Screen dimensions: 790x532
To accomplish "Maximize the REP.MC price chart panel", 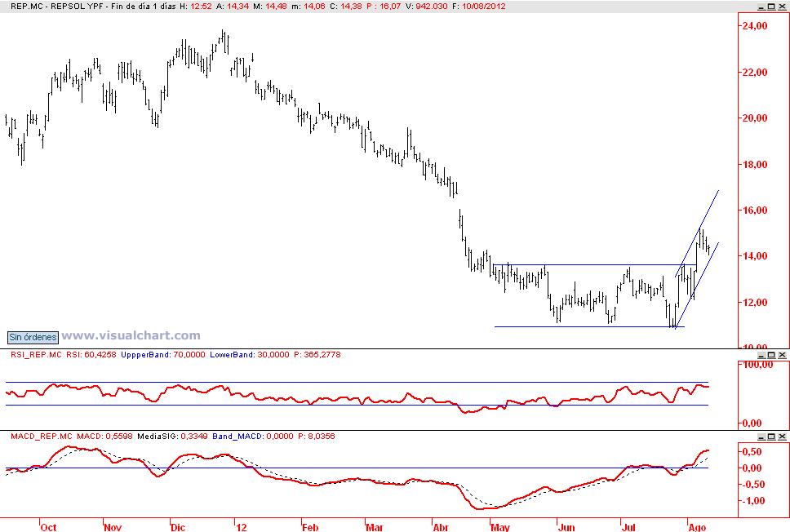I will (771, 7).
